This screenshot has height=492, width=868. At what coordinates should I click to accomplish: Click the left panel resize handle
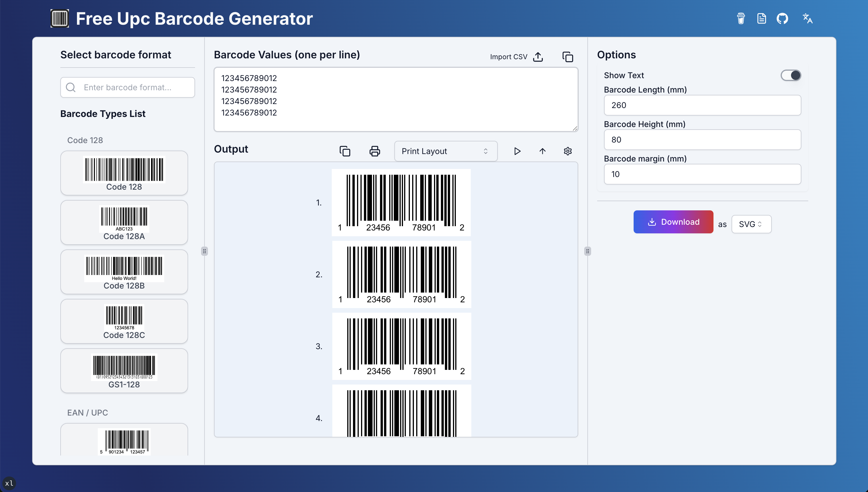(204, 251)
